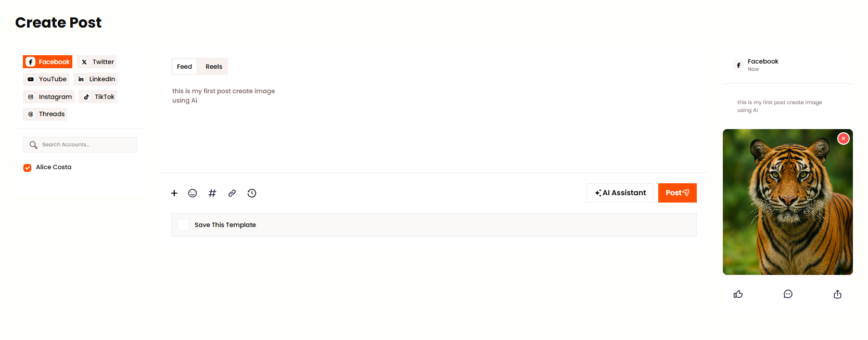Open the AI Assistant
868x340 pixels.
pyautogui.click(x=620, y=193)
